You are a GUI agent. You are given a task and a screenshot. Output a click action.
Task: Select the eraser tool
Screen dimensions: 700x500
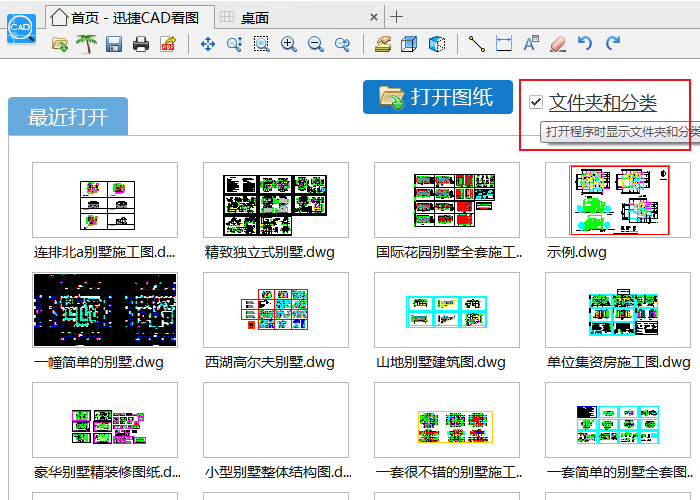click(x=558, y=44)
